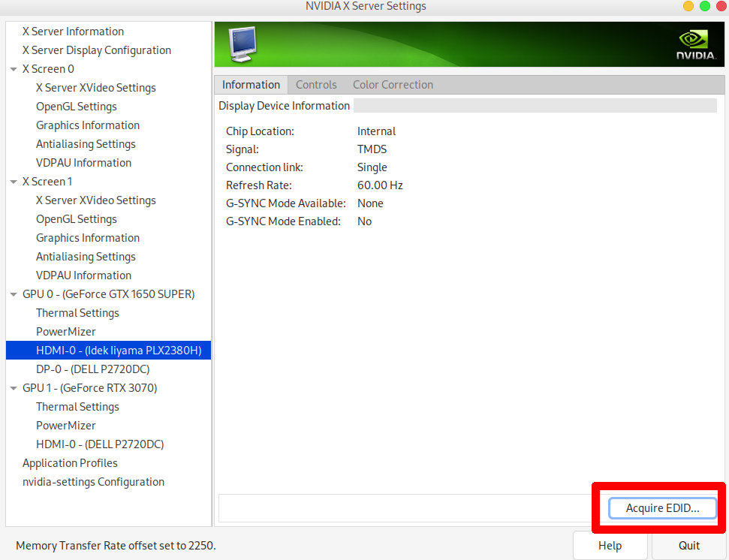The width and height of the screenshot is (729, 560).
Task: Collapse the X Screen 0 tree node
Action: click(14, 69)
